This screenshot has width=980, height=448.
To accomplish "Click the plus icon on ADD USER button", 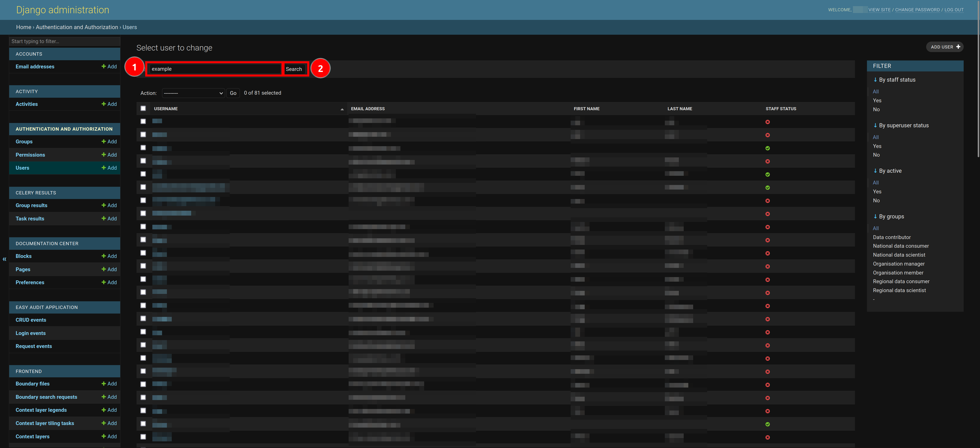I will [x=958, y=47].
